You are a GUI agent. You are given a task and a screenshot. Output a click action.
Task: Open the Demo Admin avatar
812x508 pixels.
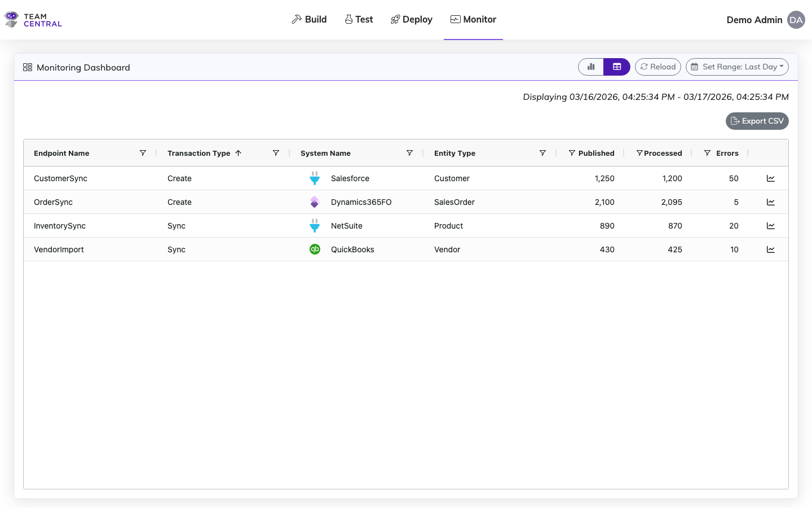pos(796,20)
